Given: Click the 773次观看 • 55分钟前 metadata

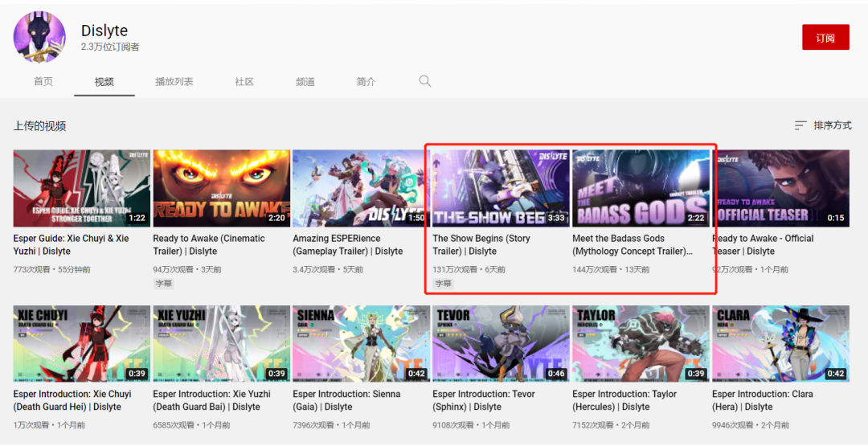Looking at the screenshot, I should point(52,269).
